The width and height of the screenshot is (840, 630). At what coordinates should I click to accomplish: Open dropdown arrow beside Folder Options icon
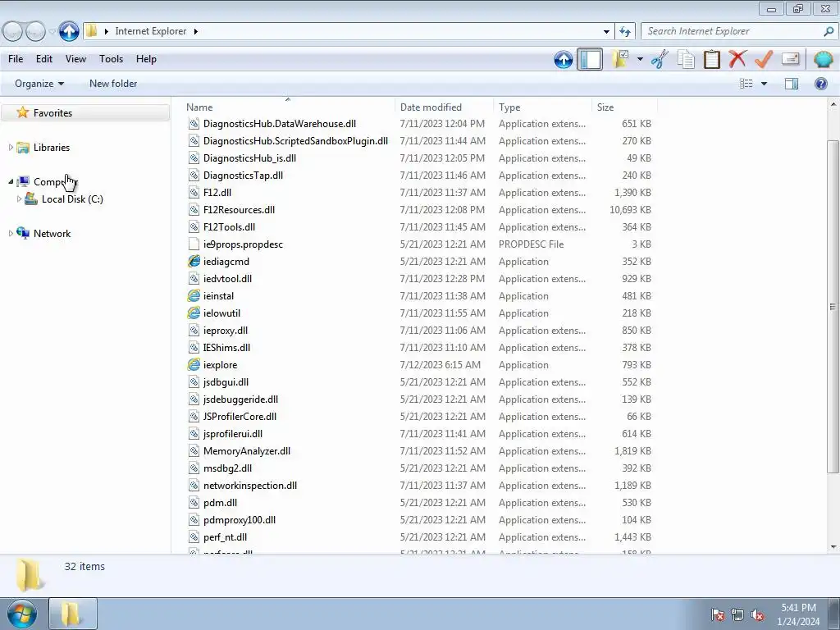[640, 59]
